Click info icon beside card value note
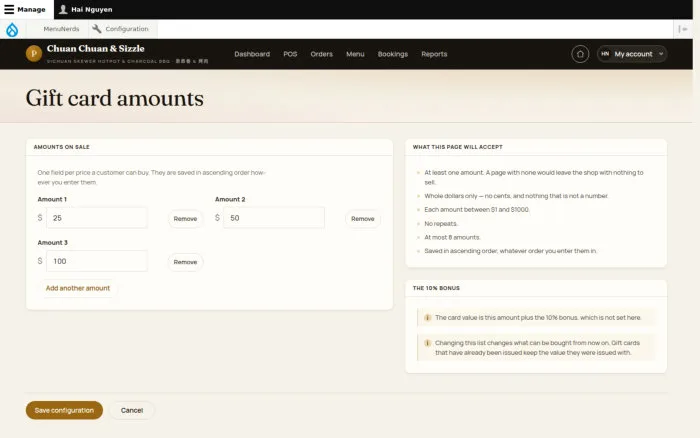 click(427, 318)
